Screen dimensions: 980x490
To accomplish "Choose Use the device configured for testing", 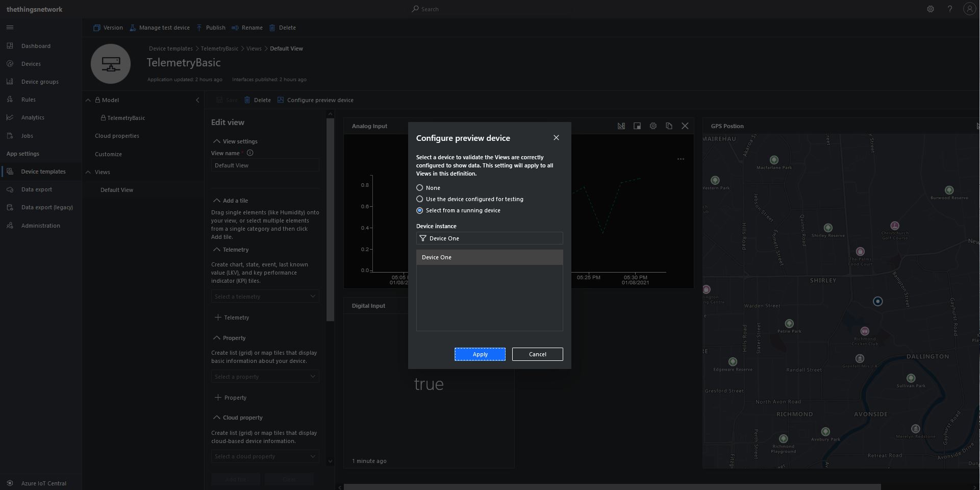I will click(420, 199).
